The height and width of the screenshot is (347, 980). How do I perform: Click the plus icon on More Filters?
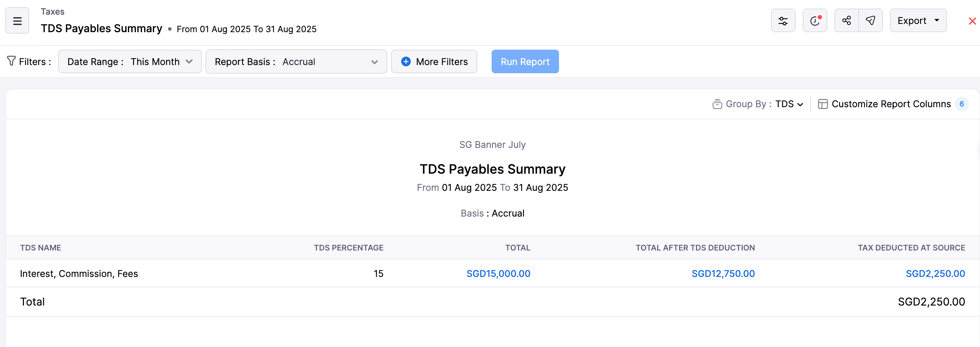coord(406,61)
